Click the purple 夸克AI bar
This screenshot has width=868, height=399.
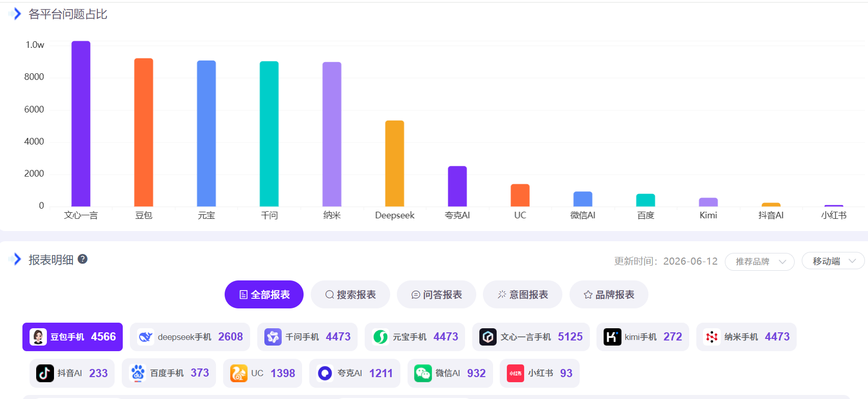pos(457,186)
